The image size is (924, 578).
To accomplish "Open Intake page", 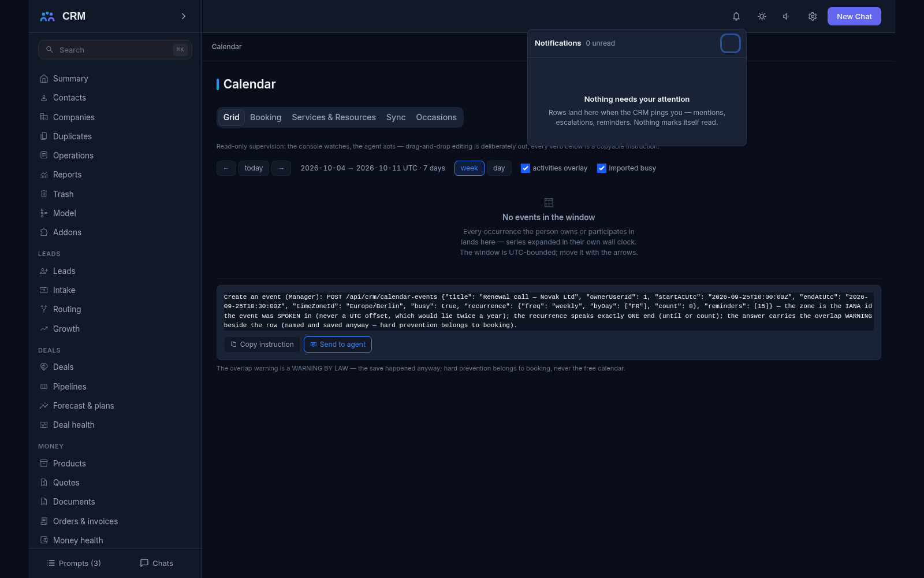I will pyautogui.click(x=115, y=290).
